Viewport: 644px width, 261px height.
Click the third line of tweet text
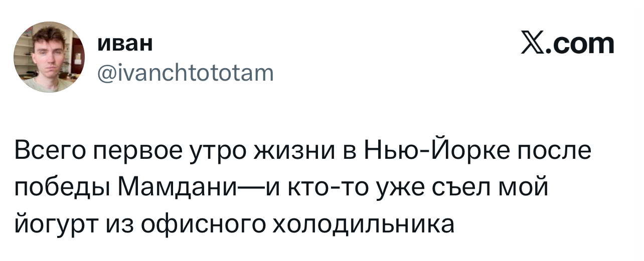click(x=234, y=223)
